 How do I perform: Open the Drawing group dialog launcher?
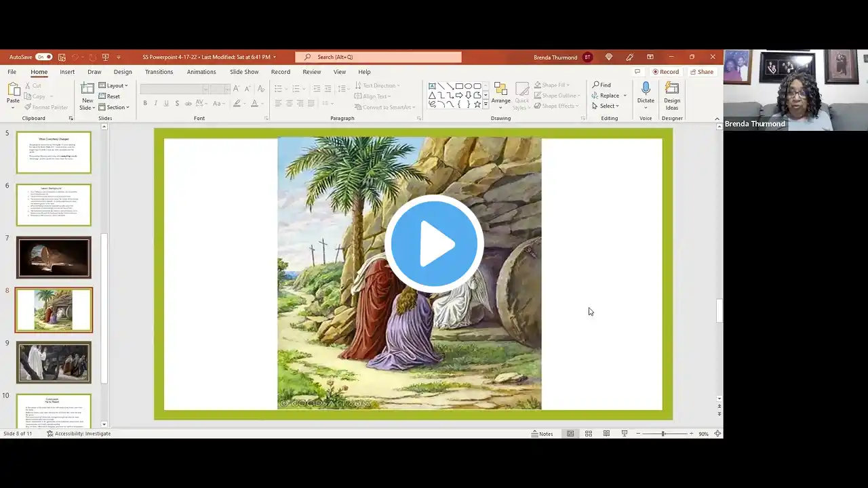(583, 119)
